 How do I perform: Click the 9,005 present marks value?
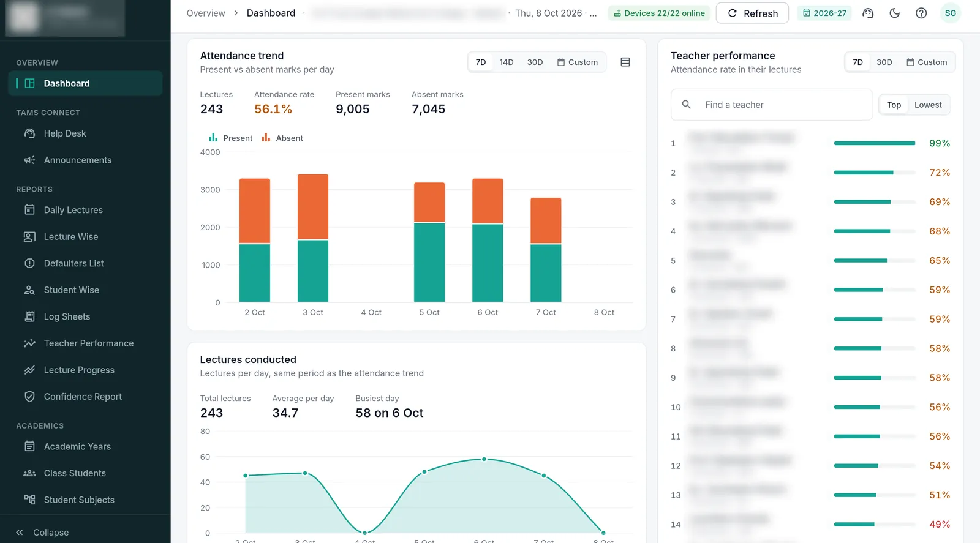[x=353, y=109]
